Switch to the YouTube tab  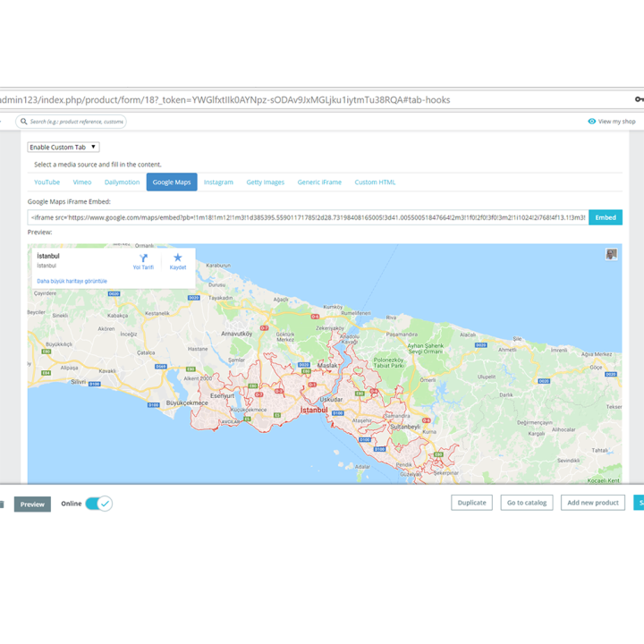pyautogui.click(x=47, y=182)
